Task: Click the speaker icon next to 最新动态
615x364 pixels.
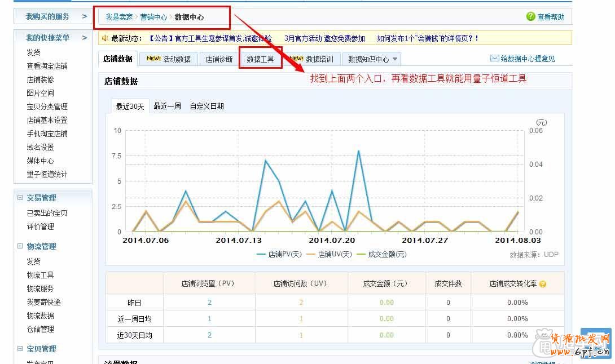Action: 105,38
